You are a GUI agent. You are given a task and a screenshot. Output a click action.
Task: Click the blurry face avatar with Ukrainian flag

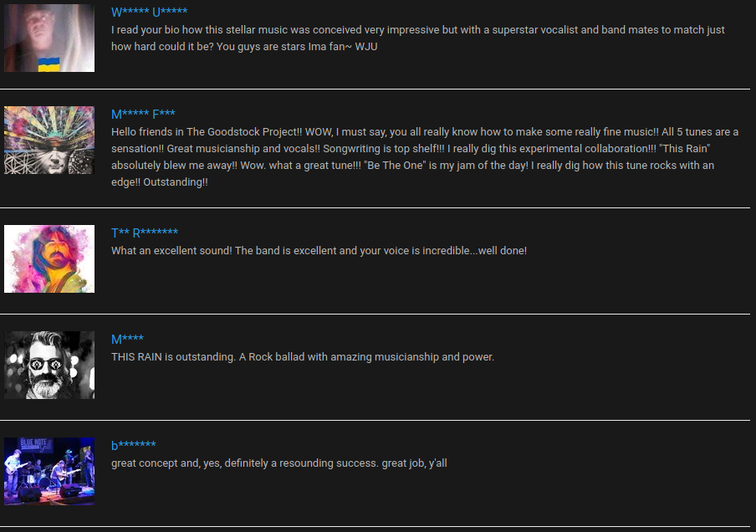(49, 38)
